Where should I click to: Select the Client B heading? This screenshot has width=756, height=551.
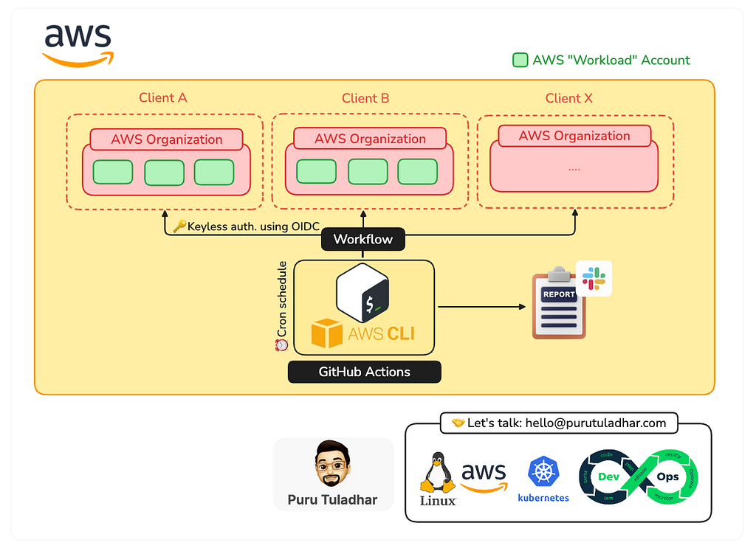coord(365,98)
